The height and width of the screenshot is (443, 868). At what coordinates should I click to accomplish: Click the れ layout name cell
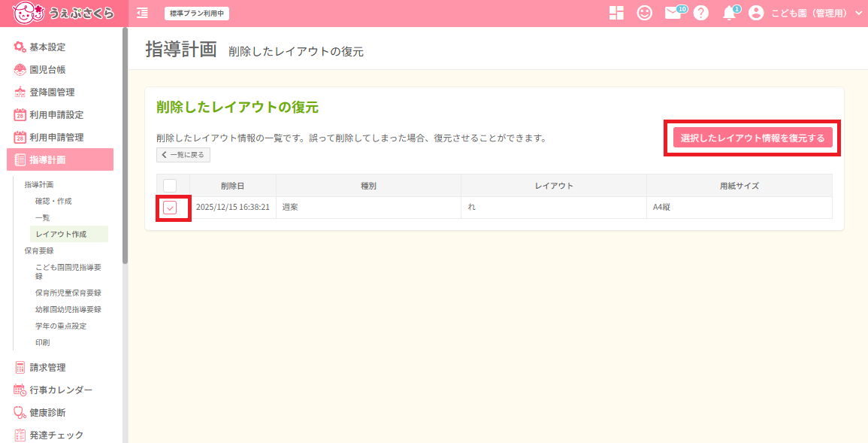point(554,207)
